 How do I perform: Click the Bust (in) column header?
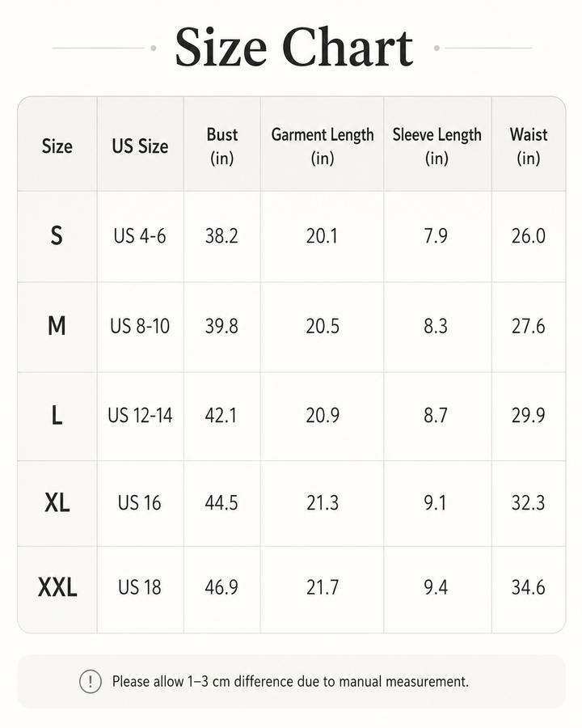pos(221,146)
